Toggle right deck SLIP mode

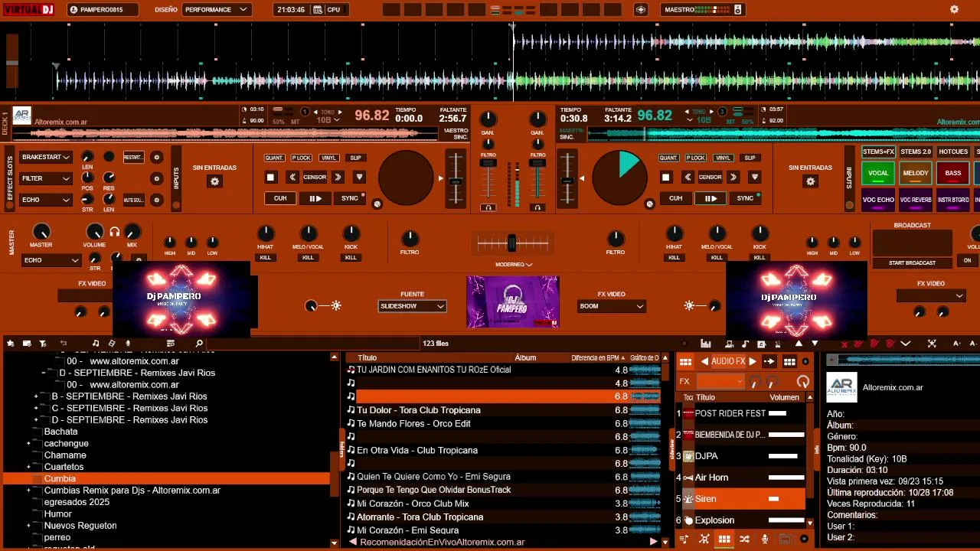coord(750,158)
